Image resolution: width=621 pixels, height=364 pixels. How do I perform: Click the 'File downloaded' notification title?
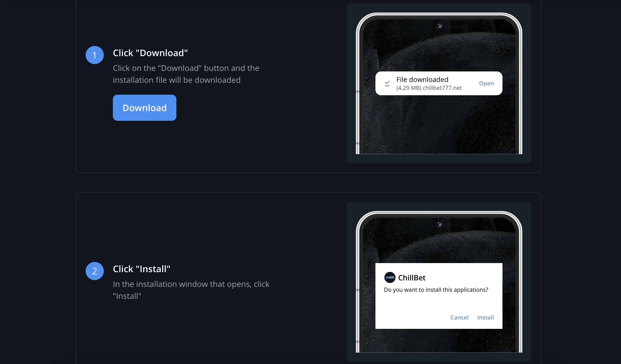(422, 79)
